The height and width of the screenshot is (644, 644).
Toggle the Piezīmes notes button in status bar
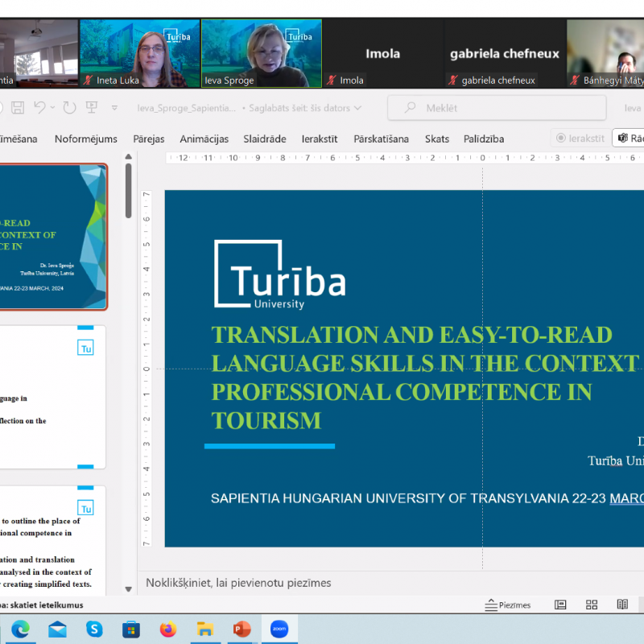point(508,605)
